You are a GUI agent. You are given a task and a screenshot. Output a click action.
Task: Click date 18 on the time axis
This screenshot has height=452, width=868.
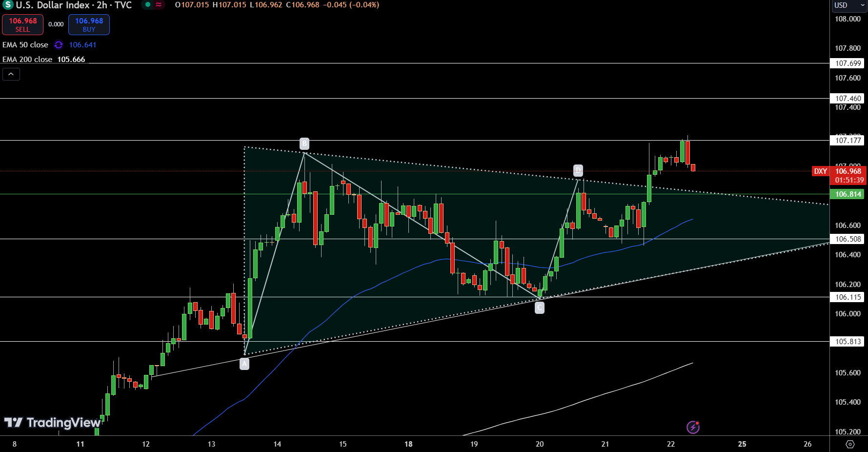tap(408, 444)
